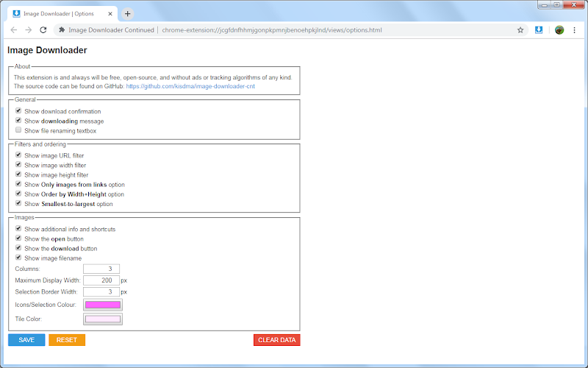Toggle Show Only images from links option
588x368 pixels.
pos(18,184)
